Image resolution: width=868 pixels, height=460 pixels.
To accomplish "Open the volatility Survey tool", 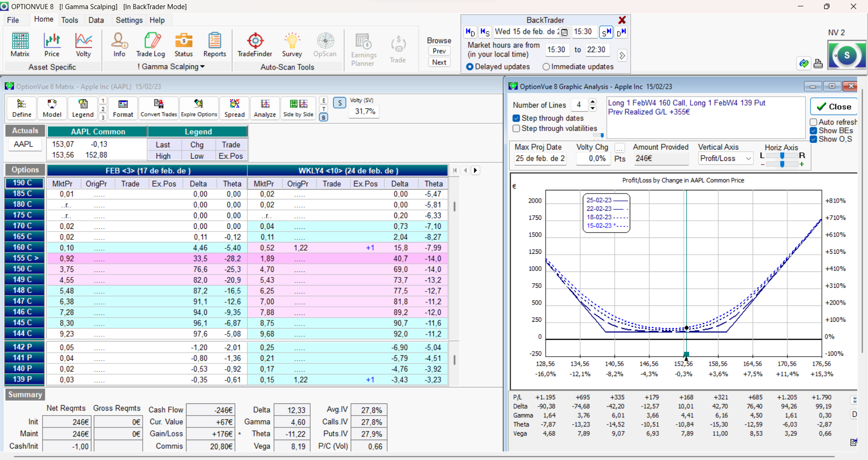I will click(x=292, y=45).
